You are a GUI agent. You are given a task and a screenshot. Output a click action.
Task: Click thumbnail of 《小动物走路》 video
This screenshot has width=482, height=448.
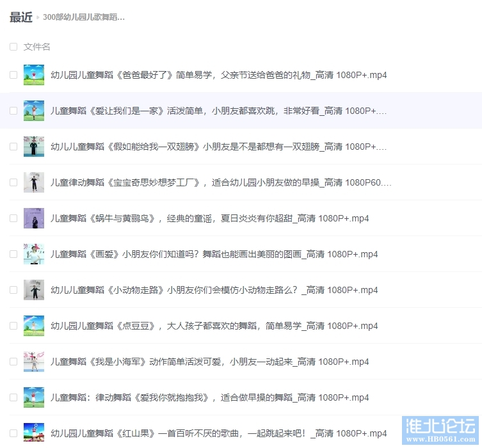(33, 290)
